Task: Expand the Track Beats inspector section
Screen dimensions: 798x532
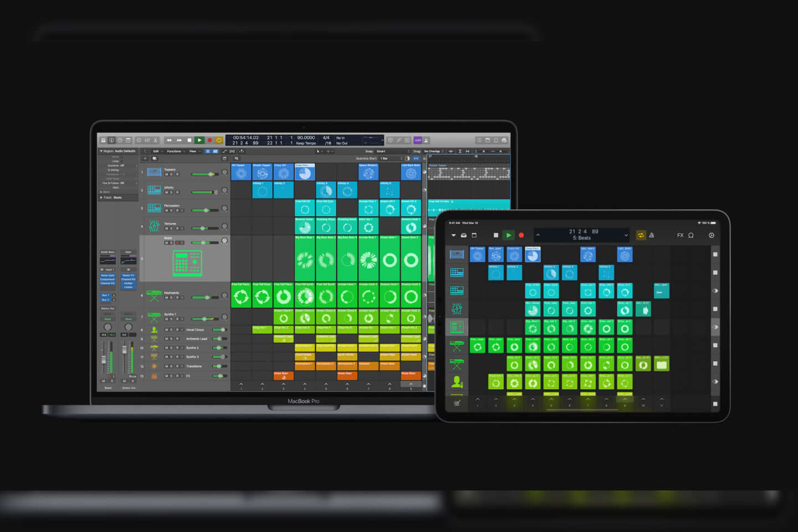Action: (x=101, y=197)
